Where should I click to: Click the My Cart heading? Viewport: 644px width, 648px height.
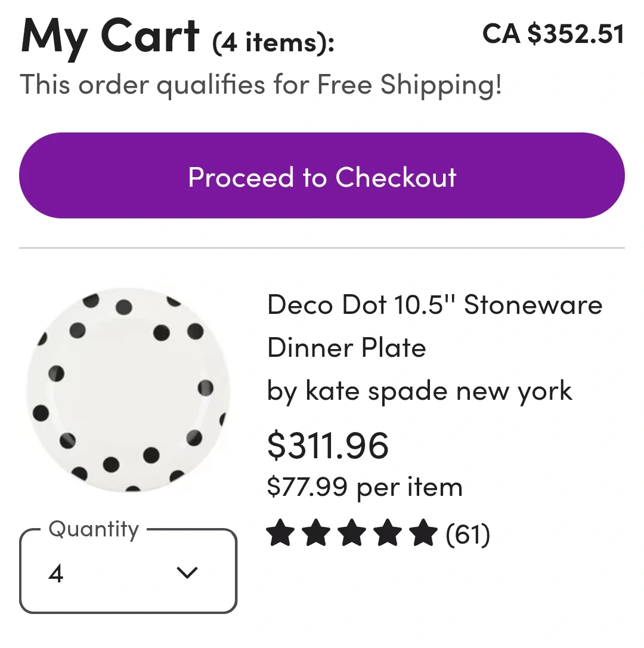pos(110,36)
